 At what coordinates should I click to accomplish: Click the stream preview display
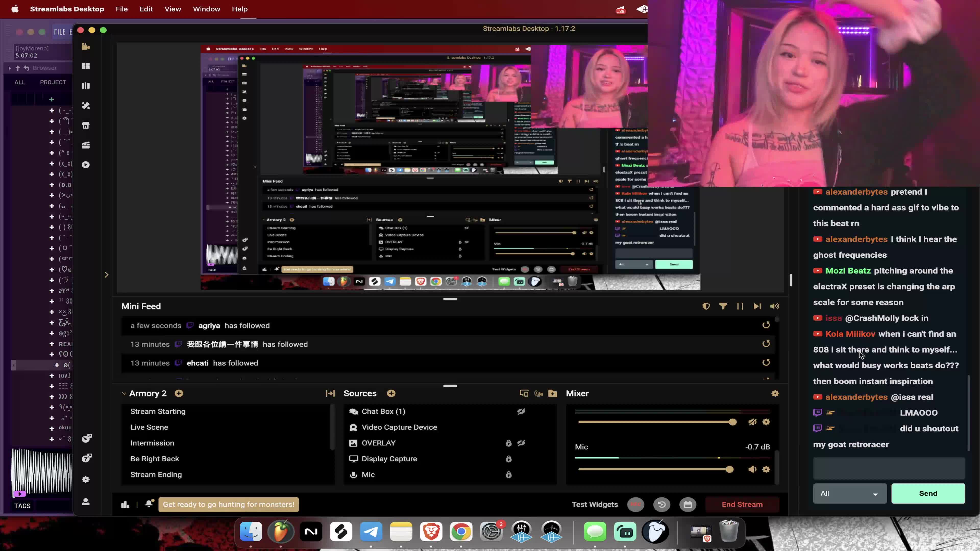tap(450, 167)
